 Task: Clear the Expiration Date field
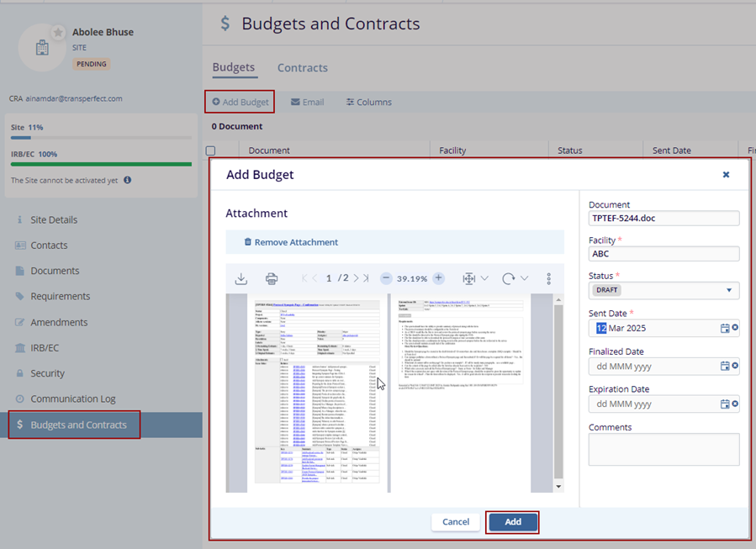coord(735,404)
